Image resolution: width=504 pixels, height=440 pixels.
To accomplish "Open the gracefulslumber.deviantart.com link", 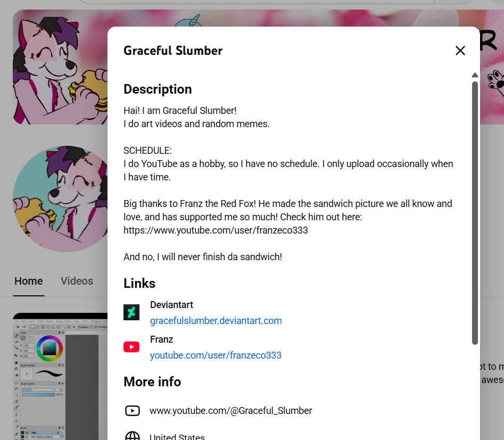I will click(x=216, y=321).
